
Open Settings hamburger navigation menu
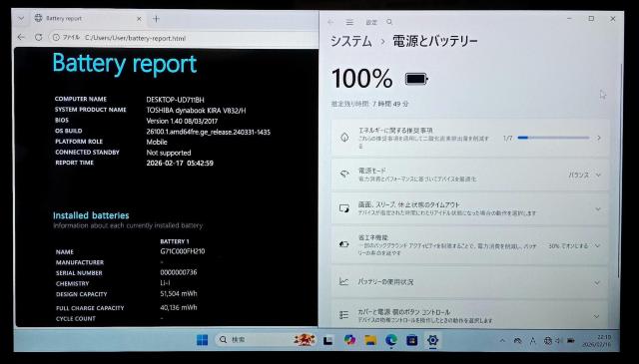click(349, 22)
